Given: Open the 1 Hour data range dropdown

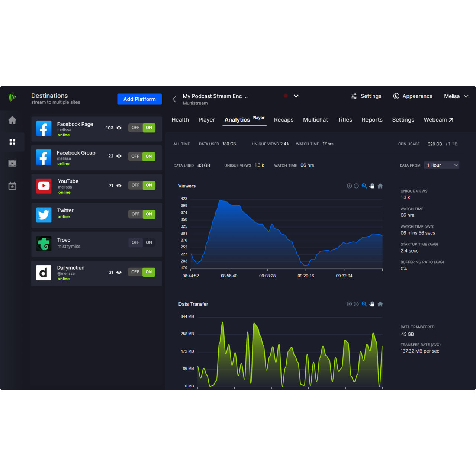Looking at the screenshot, I should 441,165.
